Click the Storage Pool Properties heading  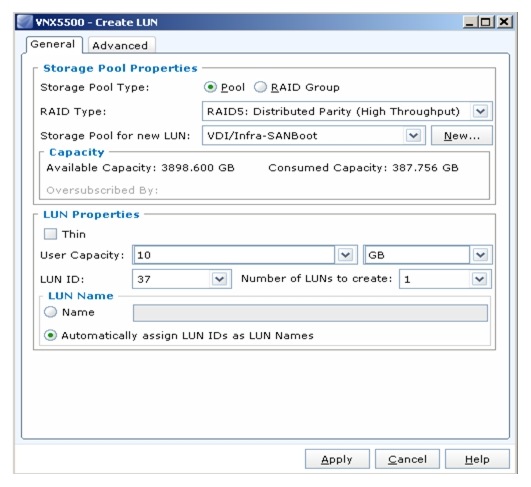coord(120,68)
